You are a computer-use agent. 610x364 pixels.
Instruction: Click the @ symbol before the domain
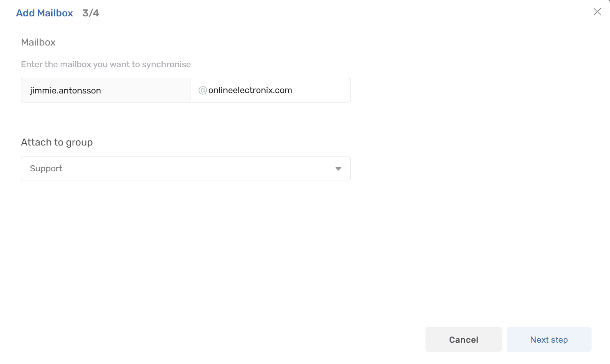click(x=203, y=90)
